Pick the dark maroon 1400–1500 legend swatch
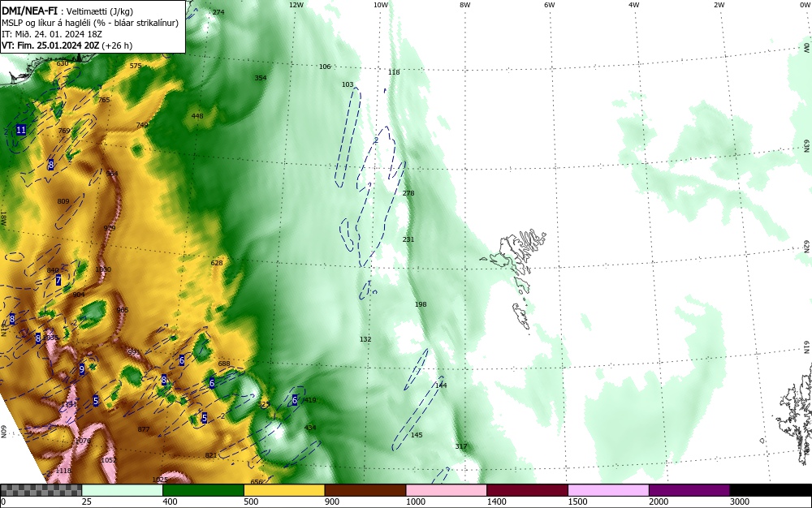The height and width of the screenshot is (508, 812). coord(527,490)
